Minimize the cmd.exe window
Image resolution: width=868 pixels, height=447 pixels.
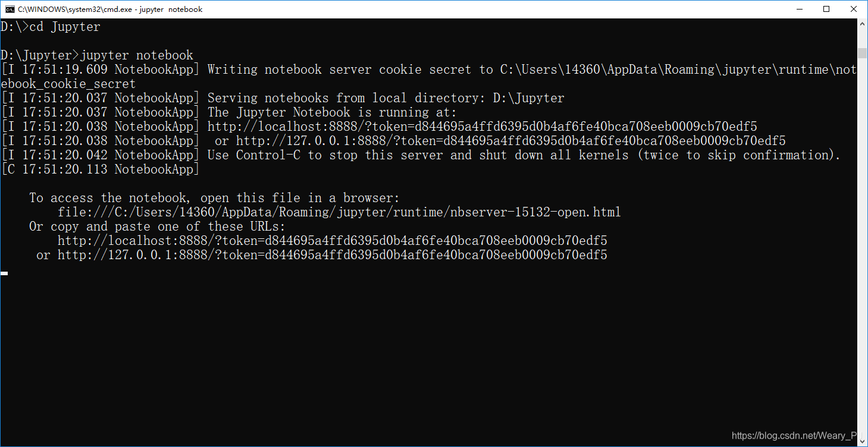pos(799,9)
